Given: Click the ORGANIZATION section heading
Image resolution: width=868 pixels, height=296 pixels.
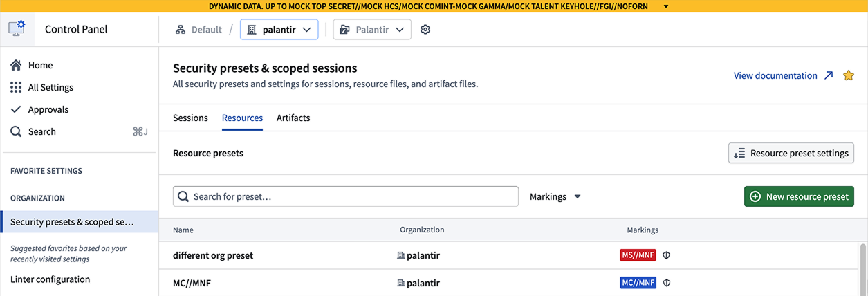Looking at the screenshot, I should coord(37,198).
